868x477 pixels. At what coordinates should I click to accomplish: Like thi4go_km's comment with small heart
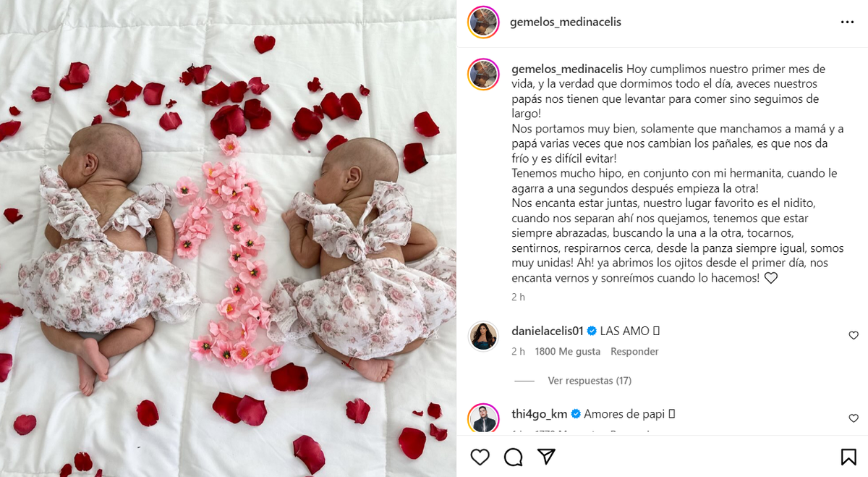click(854, 418)
